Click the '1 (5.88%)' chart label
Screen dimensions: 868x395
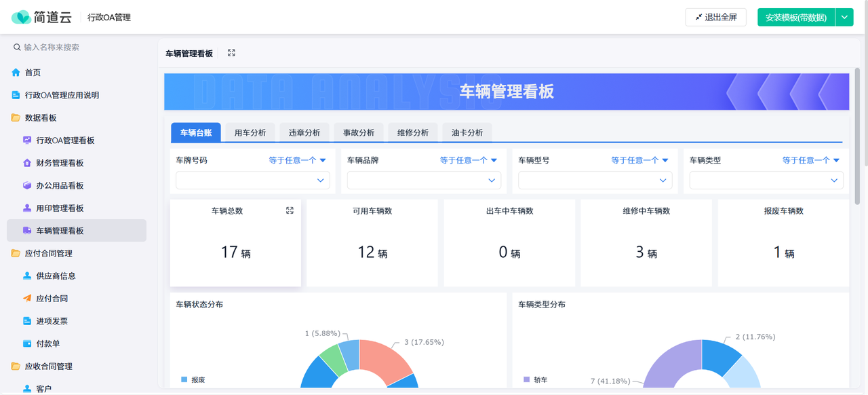322,333
